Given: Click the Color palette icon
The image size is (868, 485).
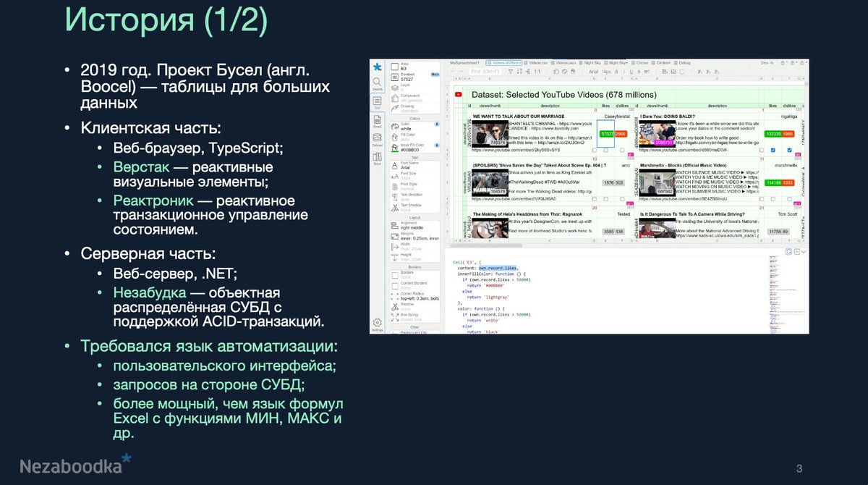Looking at the screenshot, I should (395, 127).
